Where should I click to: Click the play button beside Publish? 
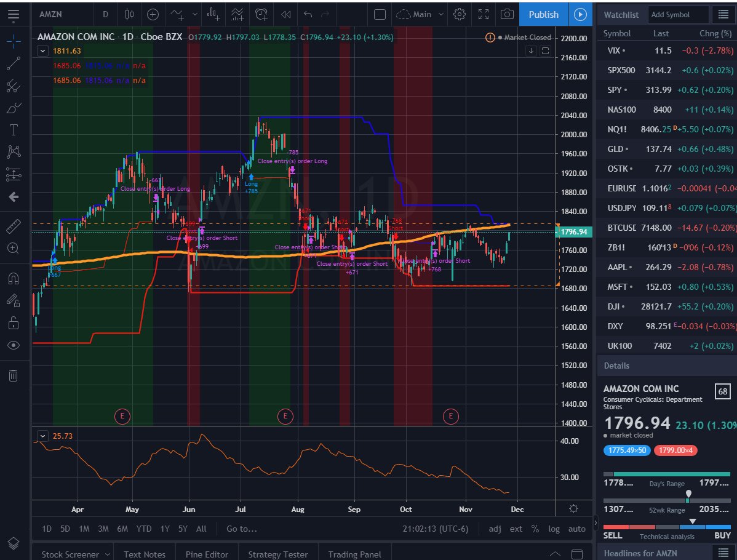[x=580, y=15]
